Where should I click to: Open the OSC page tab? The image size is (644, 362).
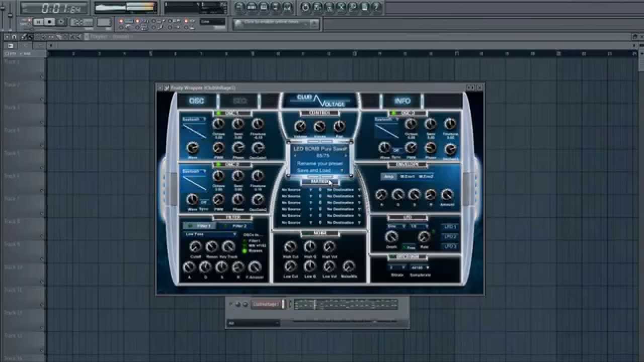[x=197, y=101]
